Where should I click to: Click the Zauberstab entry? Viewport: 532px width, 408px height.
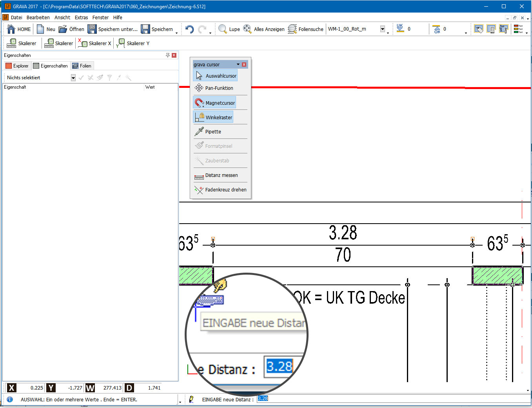(212, 160)
